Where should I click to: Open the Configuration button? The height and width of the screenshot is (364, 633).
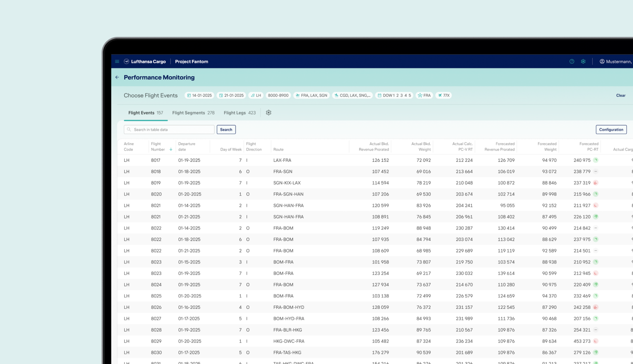611,130
